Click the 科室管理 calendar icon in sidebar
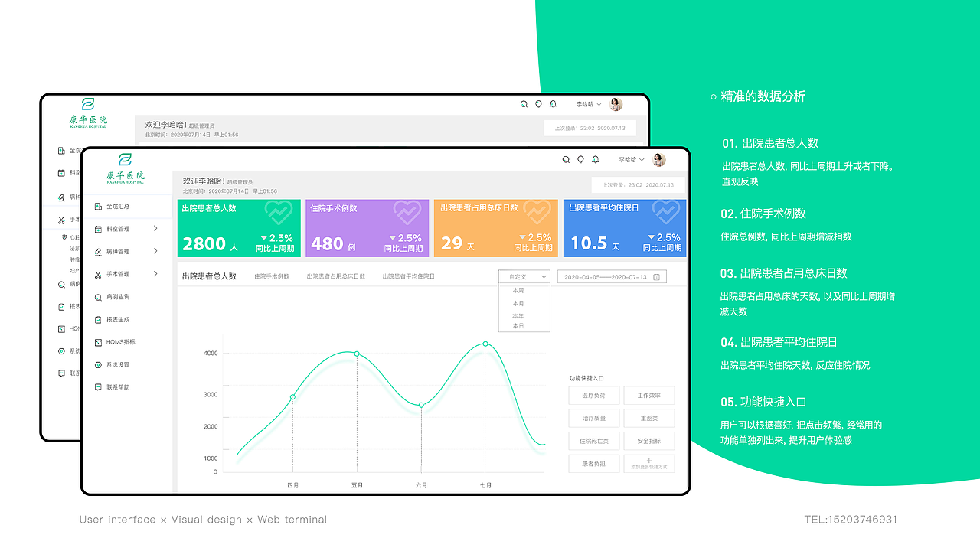 pyautogui.click(x=98, y=229)
